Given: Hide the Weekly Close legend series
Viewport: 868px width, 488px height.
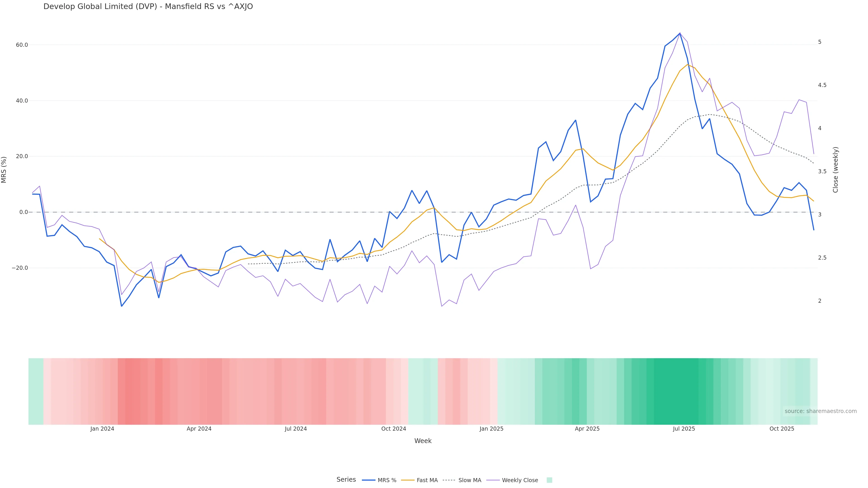Looking at the screenshot, I should click(x=520, y=480).
